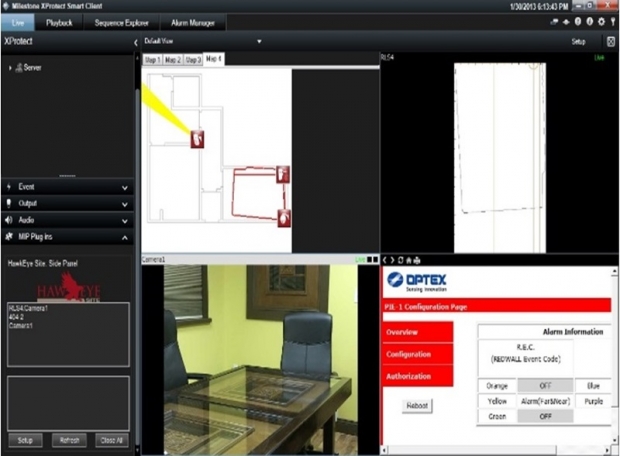Click the key Log out icon
The image size is (620, 456).
[x=613, y=22]
